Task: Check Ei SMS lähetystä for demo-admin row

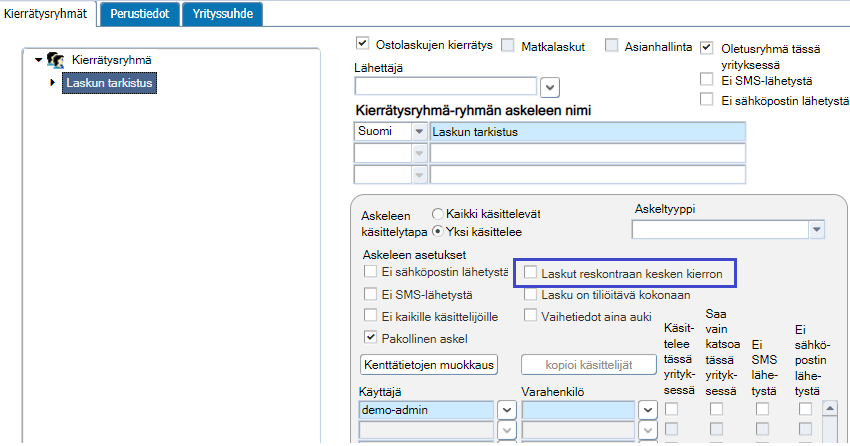Action: (x=762, y=409)
